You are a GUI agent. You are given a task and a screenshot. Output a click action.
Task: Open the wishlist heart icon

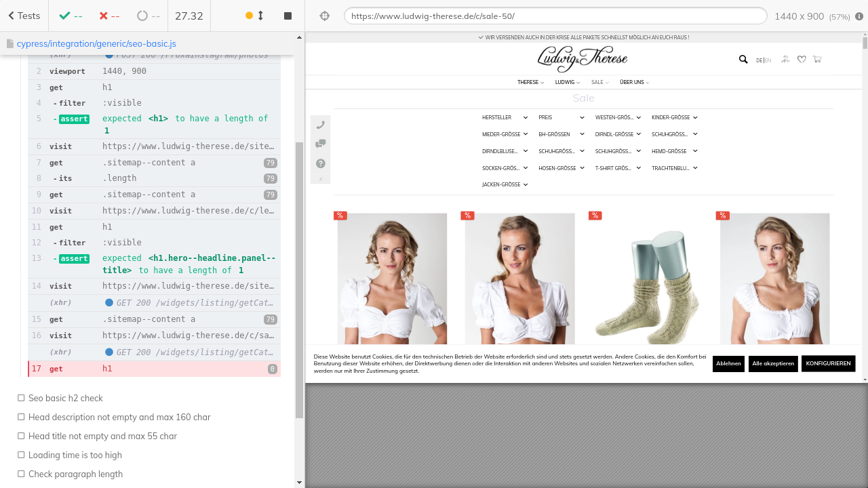[x=802, y=60]
